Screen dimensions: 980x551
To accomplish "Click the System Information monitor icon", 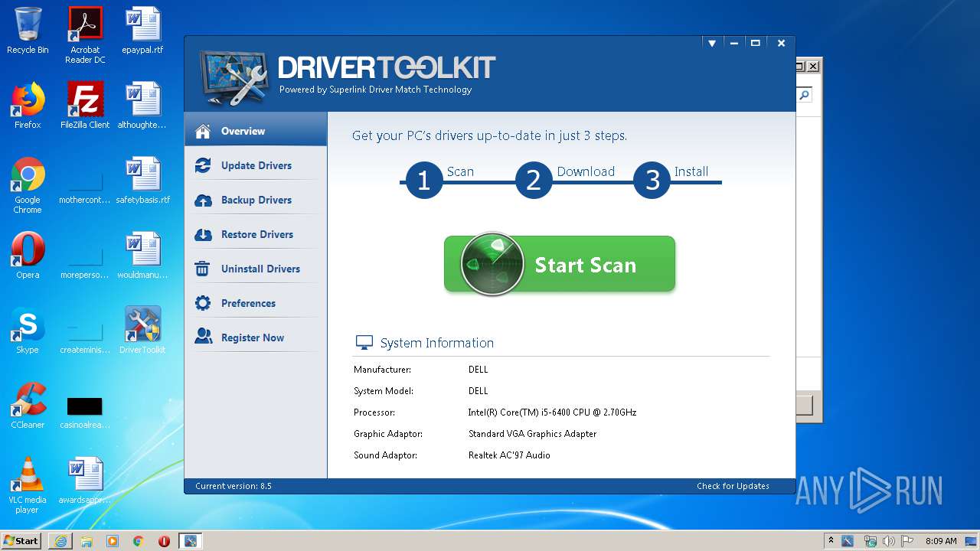I will point(364,343).
